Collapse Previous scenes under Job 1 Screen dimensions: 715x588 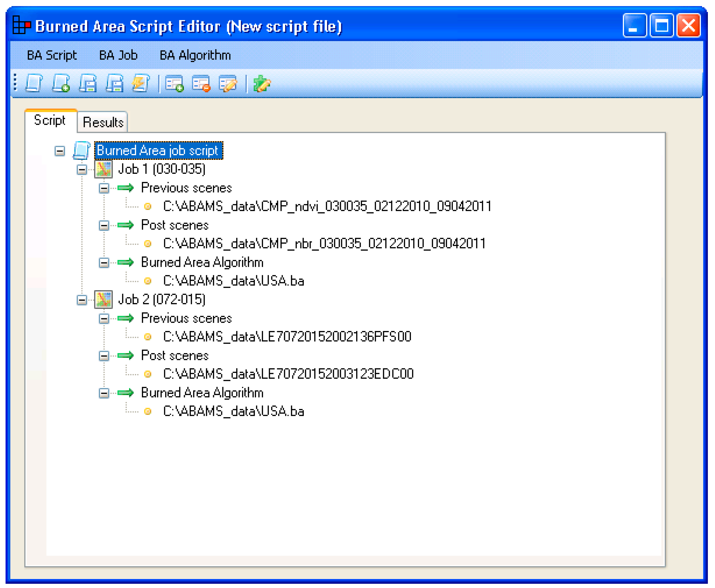coord(104,188)
